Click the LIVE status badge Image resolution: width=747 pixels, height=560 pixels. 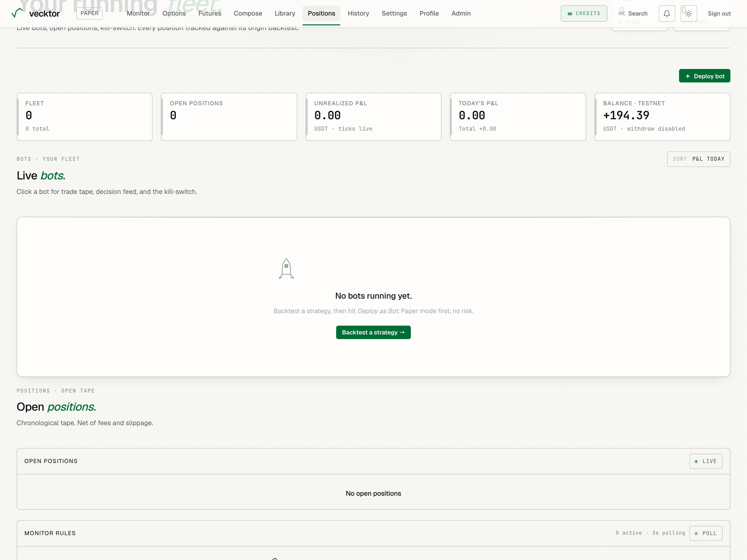[706, 461]
